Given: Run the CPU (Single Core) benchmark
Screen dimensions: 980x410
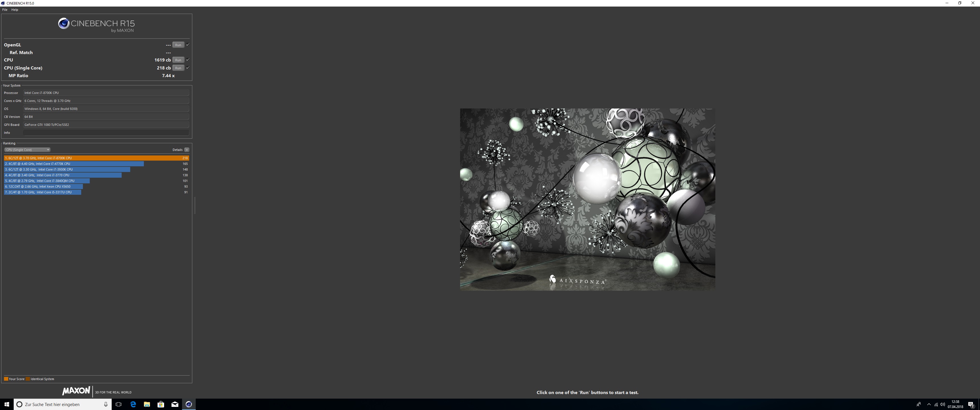Looking at the screenshot, I should [178, 68].
